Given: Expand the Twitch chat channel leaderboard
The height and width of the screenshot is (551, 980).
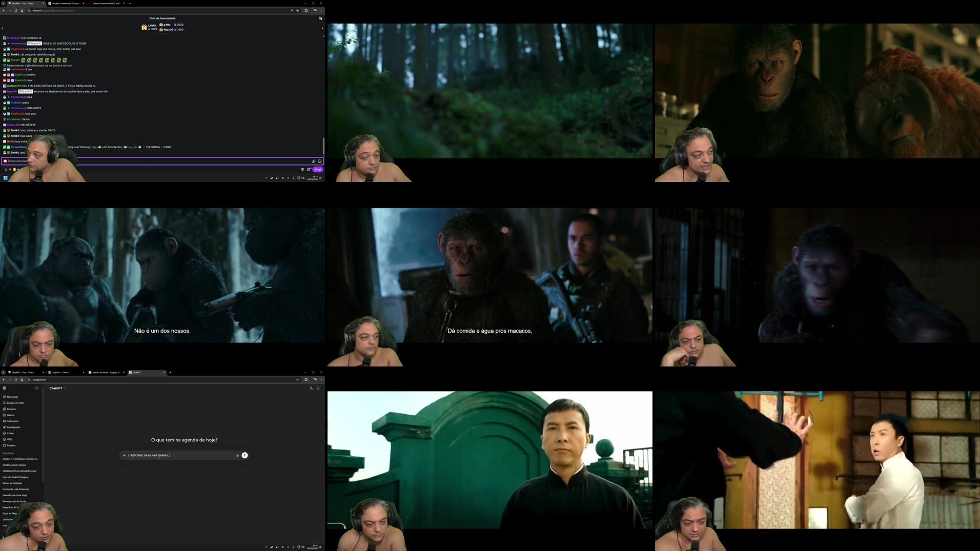Looking at the screenshot, I should 322,28.
